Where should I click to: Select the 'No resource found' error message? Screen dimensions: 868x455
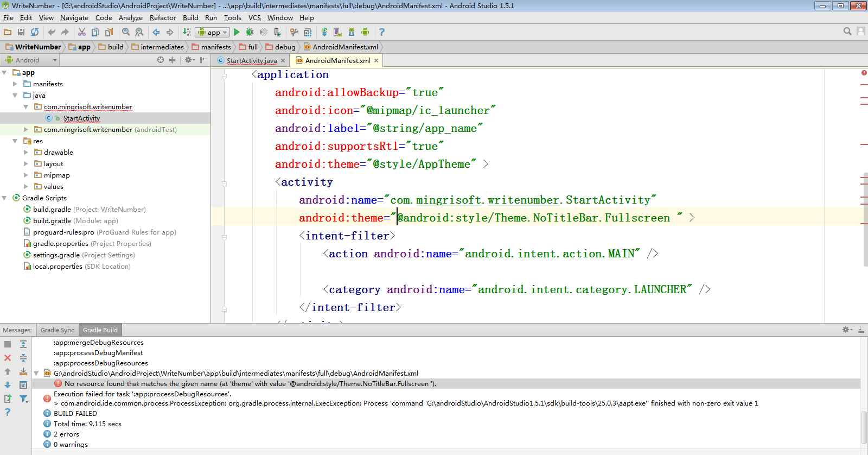250,384
